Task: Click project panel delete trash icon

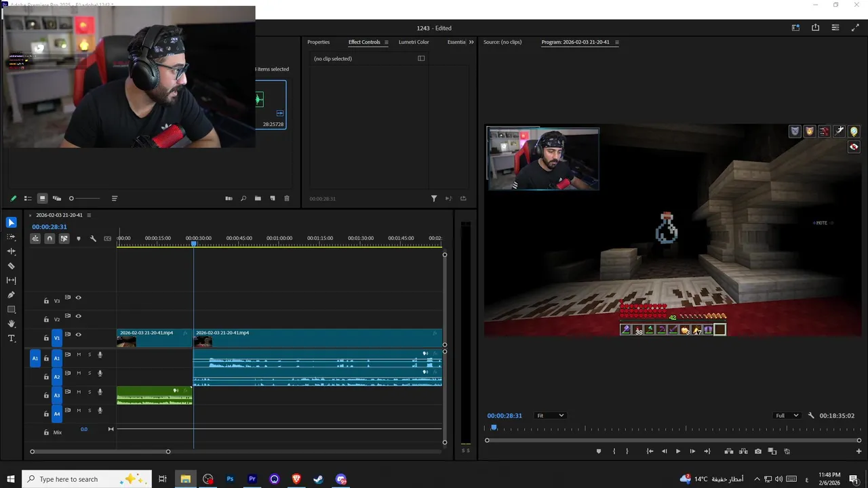Action: pyautogui.click(x=287, y=199)
